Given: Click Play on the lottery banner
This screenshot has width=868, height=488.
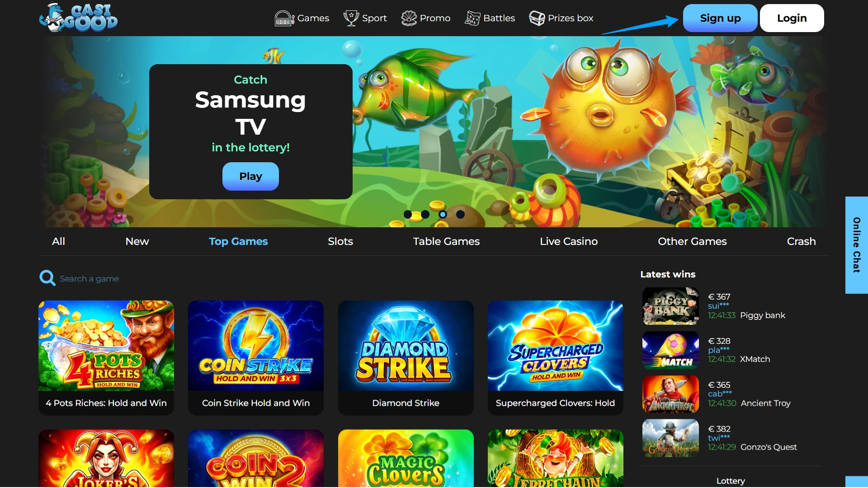Looking at the screenshot, I should coord(250,176).
